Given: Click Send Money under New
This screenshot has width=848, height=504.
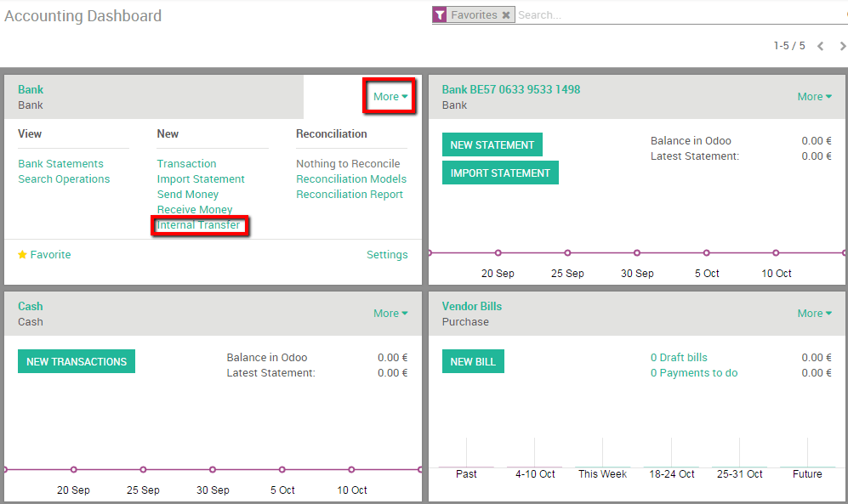Looking at the screenshot, I should [x=187, y=194].
